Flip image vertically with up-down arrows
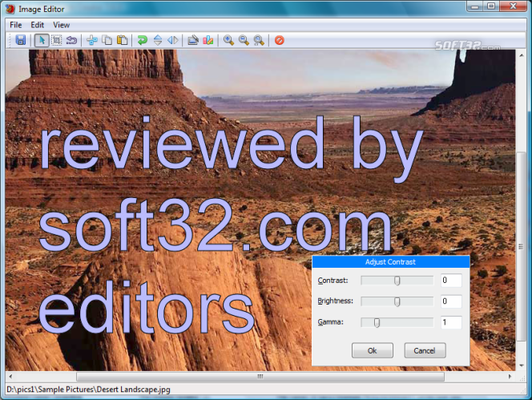Screen dimensions: 532x400 click(x=158, y=40)
